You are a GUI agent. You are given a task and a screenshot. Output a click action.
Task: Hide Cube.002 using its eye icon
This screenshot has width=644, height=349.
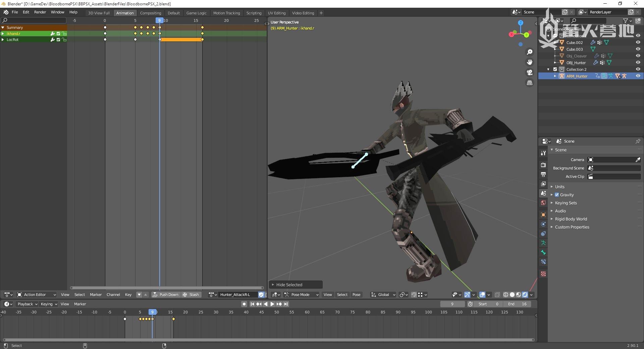[x=638, y=43]
